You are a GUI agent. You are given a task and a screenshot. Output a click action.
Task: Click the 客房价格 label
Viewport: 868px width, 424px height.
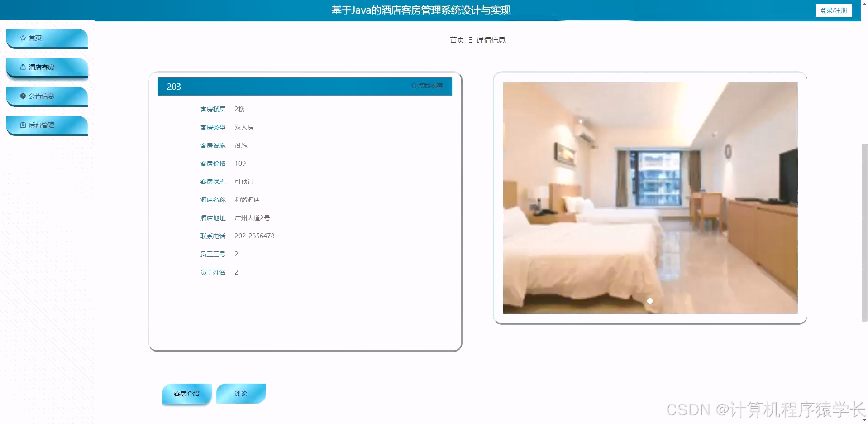click(x=213, y=164)
